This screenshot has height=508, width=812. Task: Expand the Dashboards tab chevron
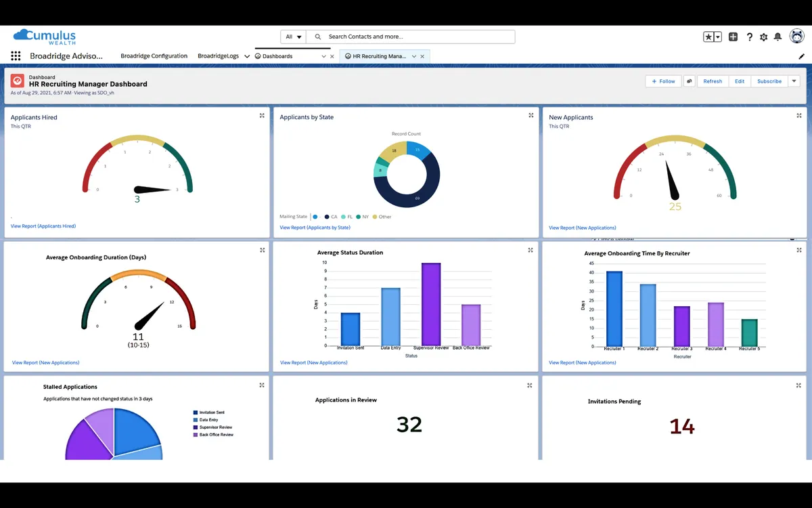pyautogui.click(x=323, y=56)
